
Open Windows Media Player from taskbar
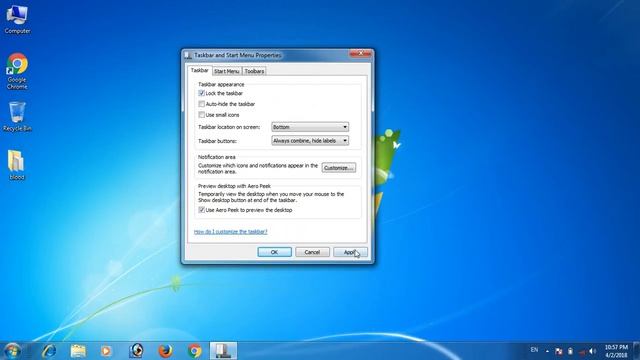click(106, 351)
